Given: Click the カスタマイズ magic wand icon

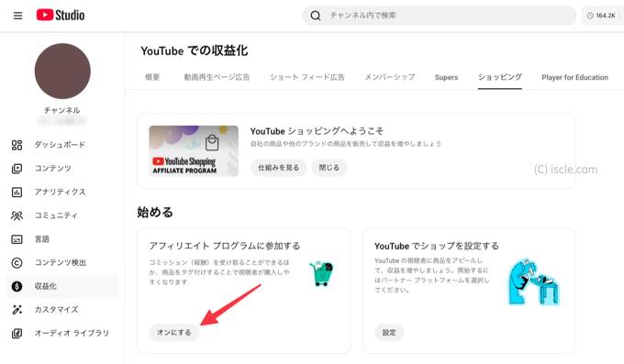Looking at the screenshot, I should point(17,310).
